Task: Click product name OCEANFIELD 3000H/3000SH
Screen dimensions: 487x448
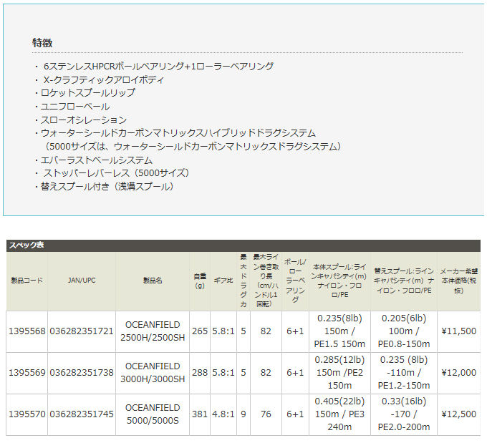Action: 153,373
